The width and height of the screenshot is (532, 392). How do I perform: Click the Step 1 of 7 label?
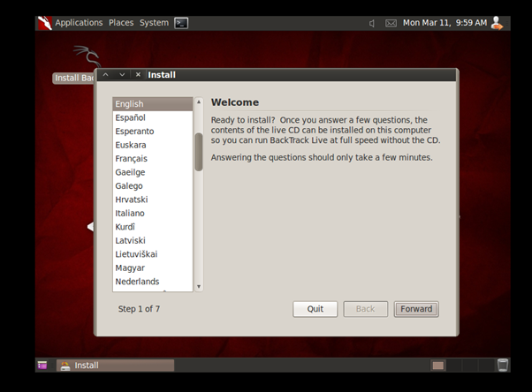click(x=139, y=309)
